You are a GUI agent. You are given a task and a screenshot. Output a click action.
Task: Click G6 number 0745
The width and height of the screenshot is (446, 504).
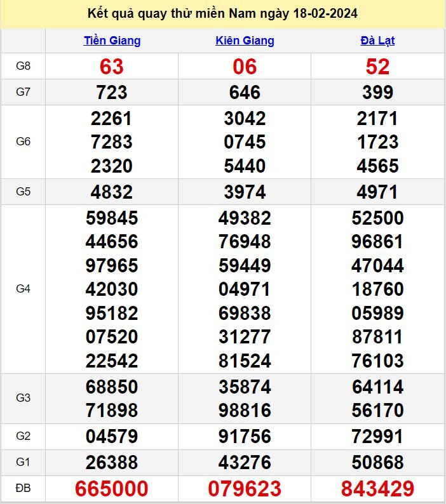coord(245,142)
